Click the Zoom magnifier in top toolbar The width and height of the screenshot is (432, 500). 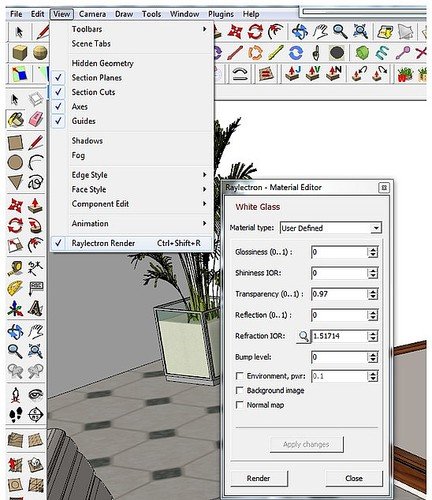coord(340,32)
